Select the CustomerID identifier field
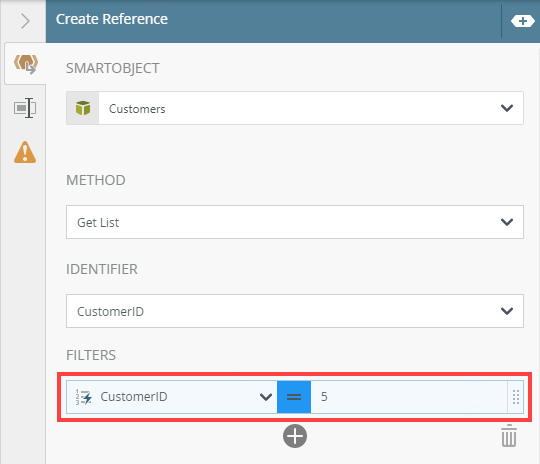This screenshot has height=464, width=540. (295, 311)
